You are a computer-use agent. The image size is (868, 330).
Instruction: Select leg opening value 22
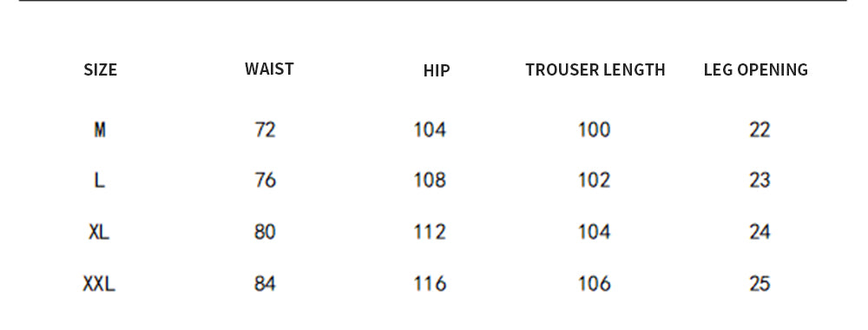759,129
